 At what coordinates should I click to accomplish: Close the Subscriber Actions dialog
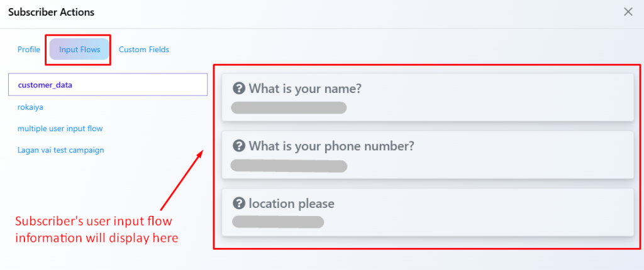(628, 12)
